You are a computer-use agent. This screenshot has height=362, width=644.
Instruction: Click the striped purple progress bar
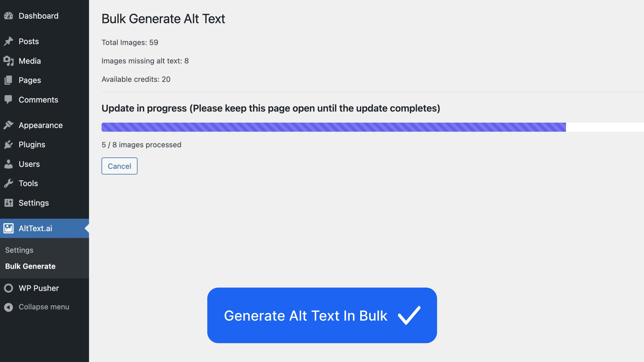(333, 127)
